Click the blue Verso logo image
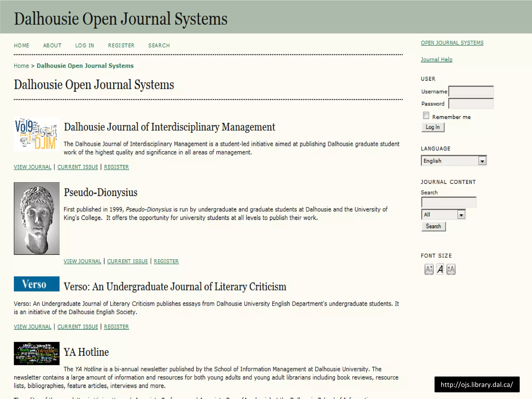 tap(37, 284)
